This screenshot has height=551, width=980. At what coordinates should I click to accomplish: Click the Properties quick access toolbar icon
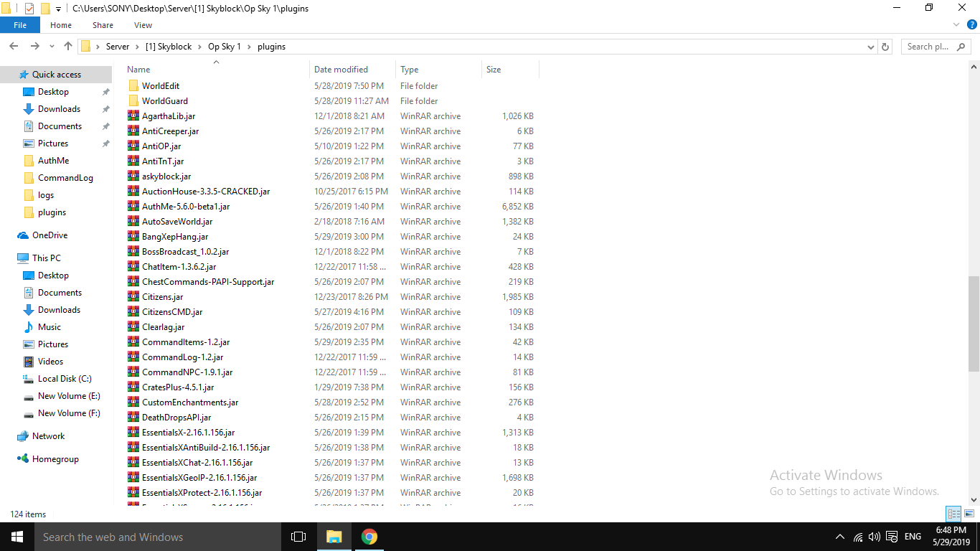pos(29,8)
